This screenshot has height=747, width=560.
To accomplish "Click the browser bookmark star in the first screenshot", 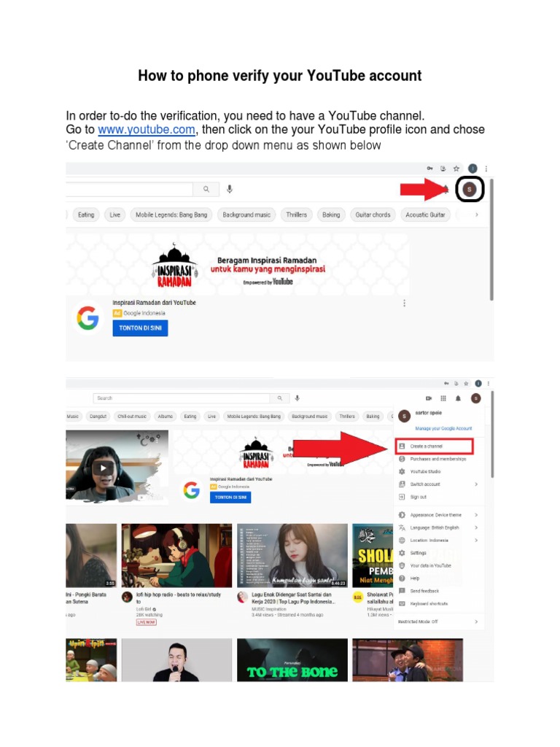I will pos(456,169).
